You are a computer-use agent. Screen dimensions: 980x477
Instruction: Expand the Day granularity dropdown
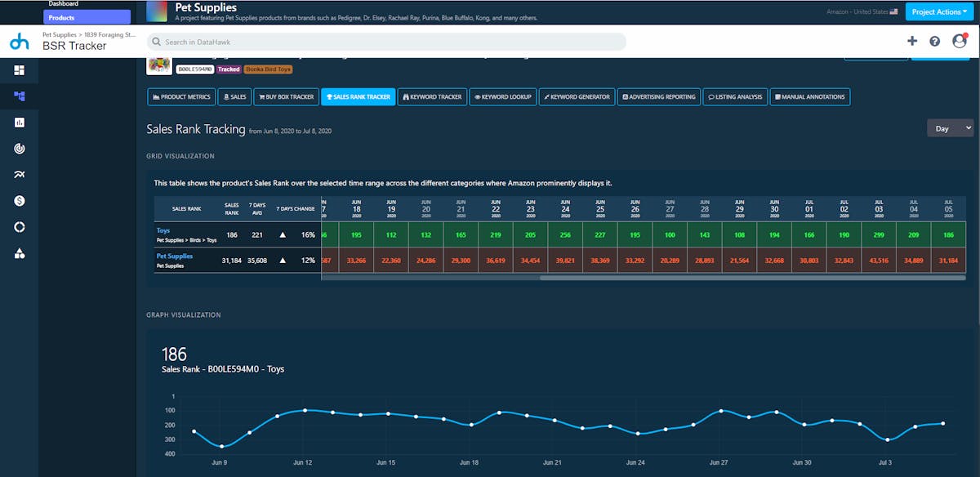pyautogui.click(x=951, y=128)
